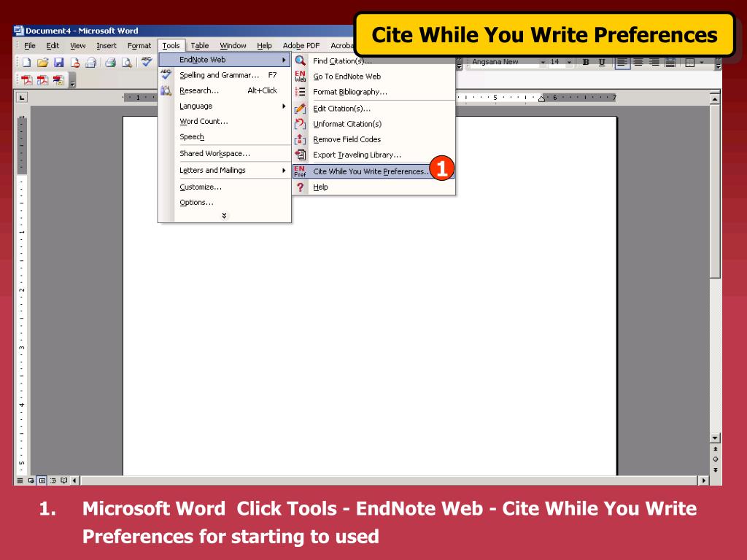Select Shared Workspace menu entry

point(215,153)
